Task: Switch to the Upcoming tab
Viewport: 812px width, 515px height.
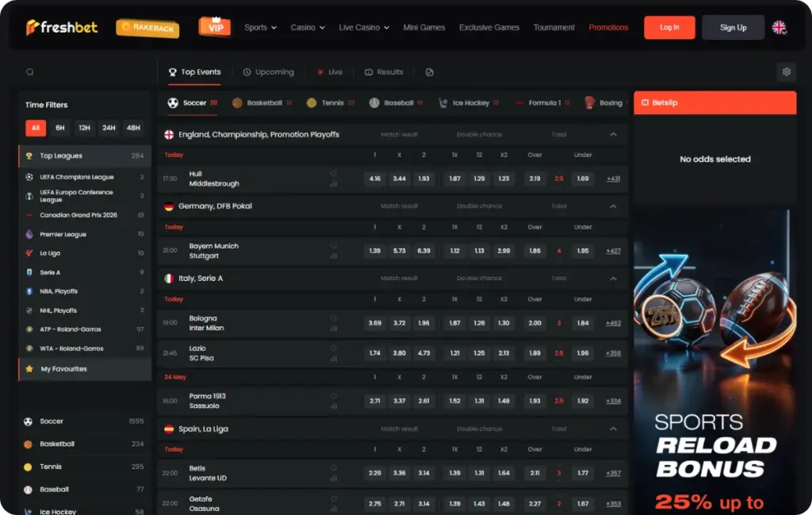Action: [268, 72]
